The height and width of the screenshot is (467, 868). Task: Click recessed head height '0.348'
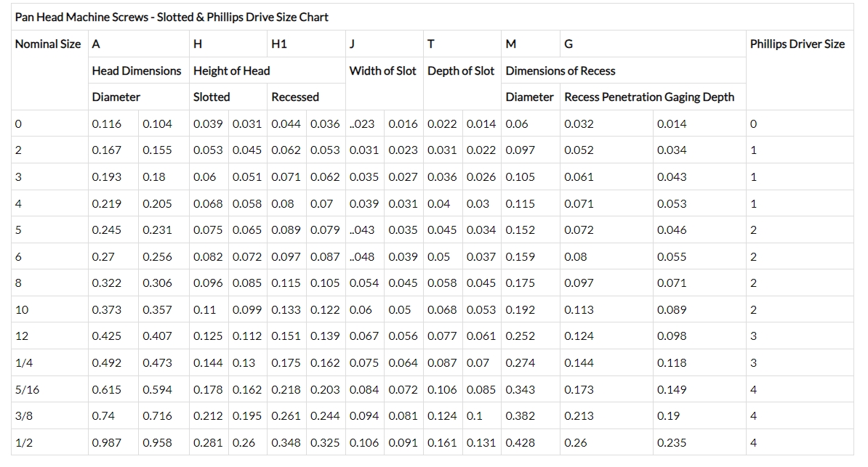click(286, 442)
